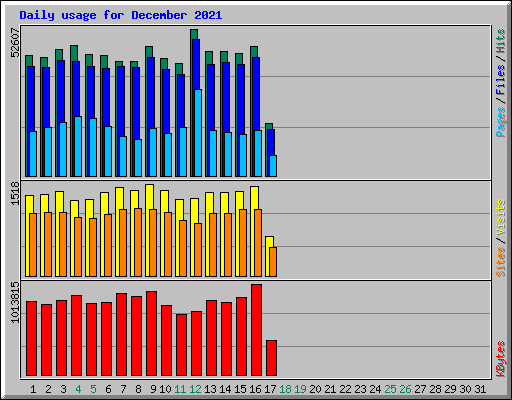This screenshot has width=512, height=400.
Task: Click day label "7" on the x-axis
Action: click(123, 389)
